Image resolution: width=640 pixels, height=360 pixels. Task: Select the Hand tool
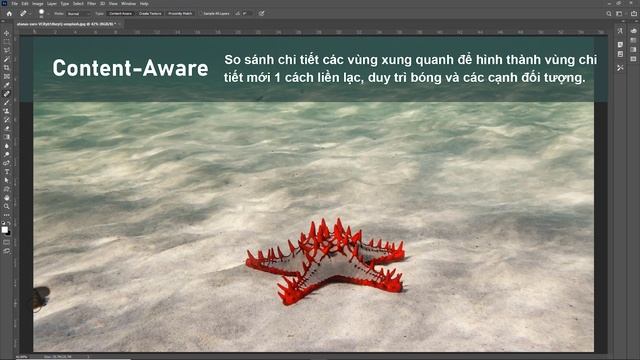[x=7, y=198]
